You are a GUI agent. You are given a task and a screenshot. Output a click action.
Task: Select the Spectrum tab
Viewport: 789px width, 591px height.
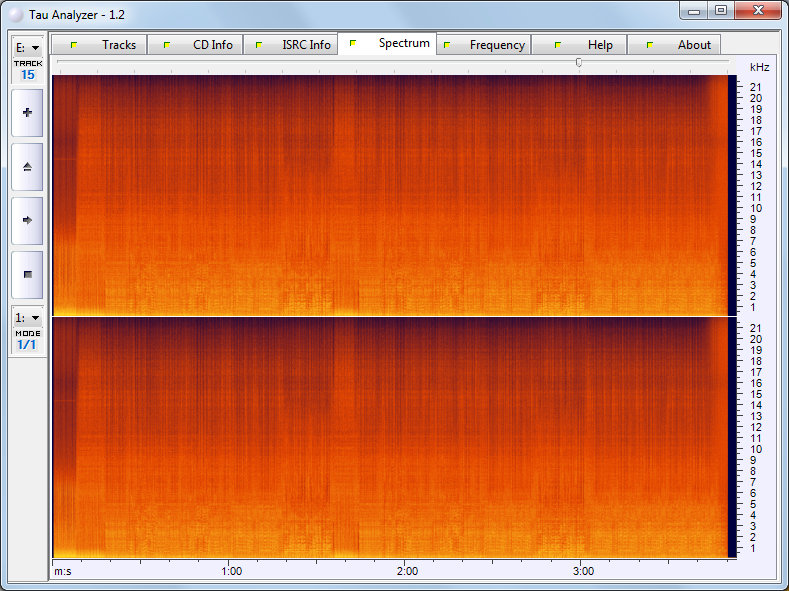pos(387,44)
